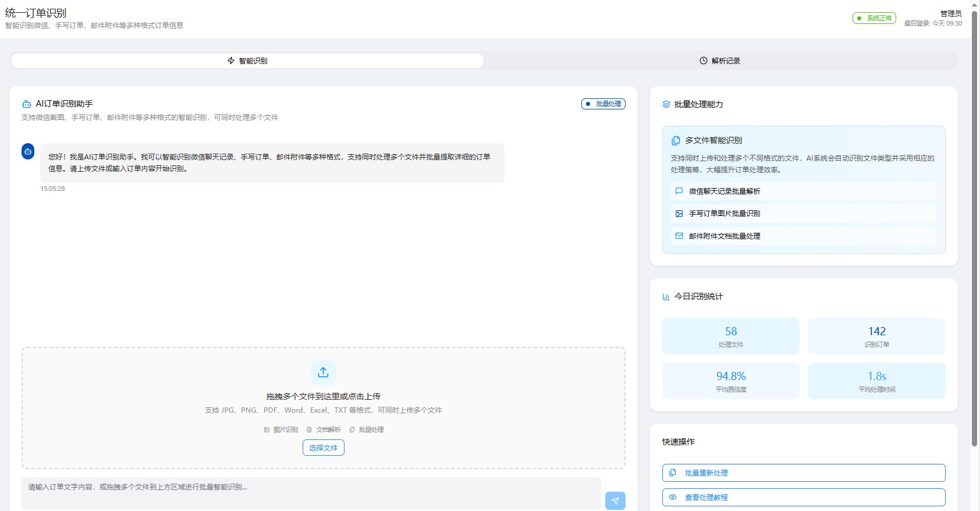This screenshot has width=980, height=511.
Task: Click the paper plane send icon
Action: (x=615, y=501)
